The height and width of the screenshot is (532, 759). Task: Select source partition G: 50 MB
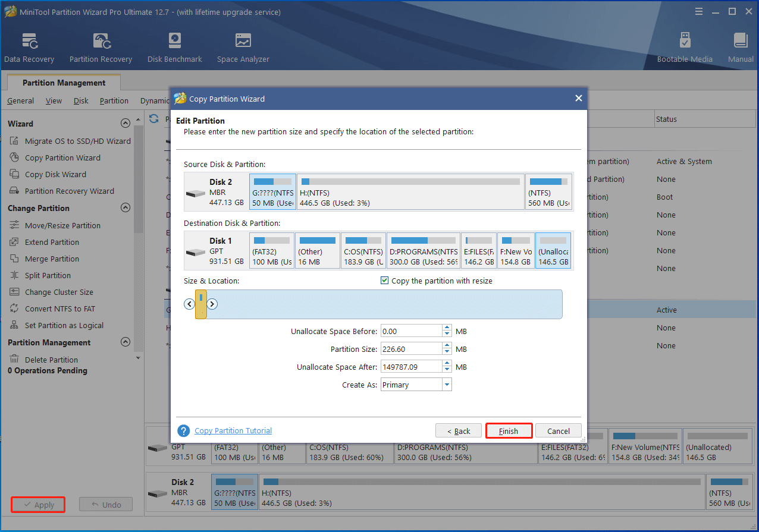[272, 192]
